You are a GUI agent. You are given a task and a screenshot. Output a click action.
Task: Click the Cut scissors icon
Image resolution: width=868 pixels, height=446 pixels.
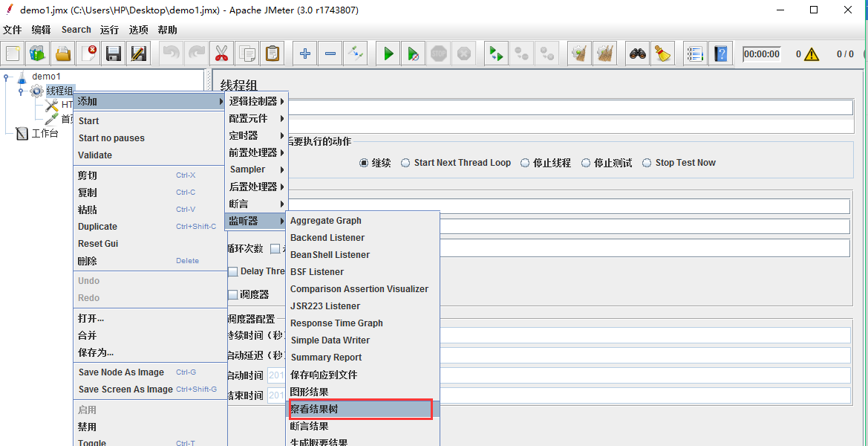tap(221, 54)
